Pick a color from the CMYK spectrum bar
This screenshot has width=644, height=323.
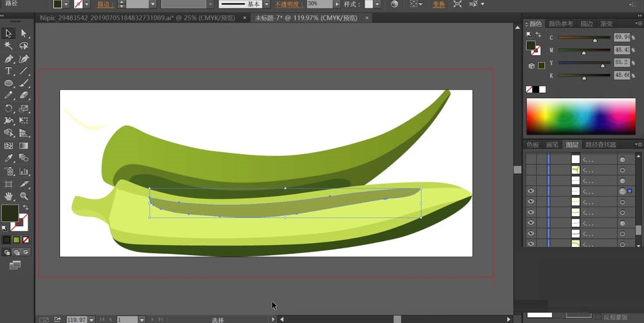click(x=580, y=116)
